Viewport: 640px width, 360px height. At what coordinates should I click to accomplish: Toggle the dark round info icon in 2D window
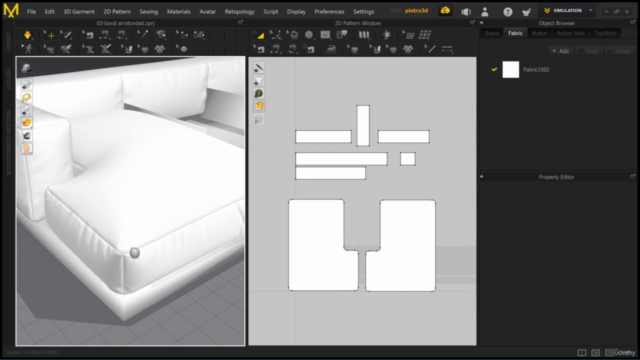pos(258,93)
